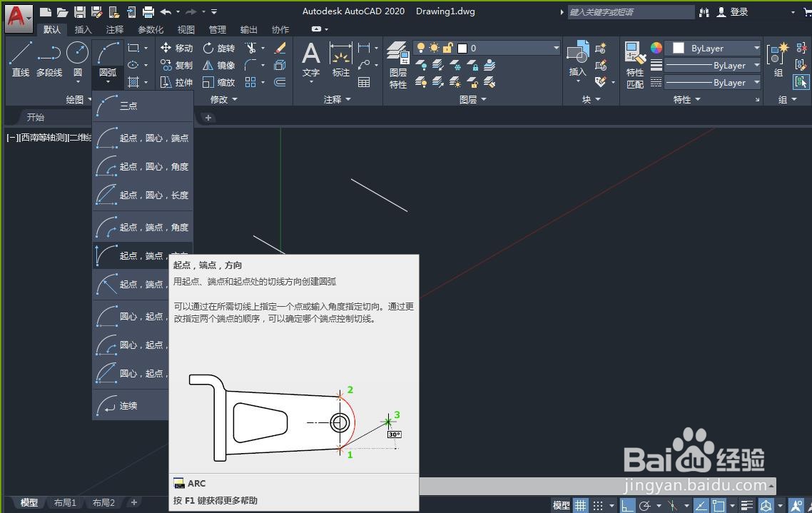Choose 起点，圆心，角度 arc option

click(143, 166)
